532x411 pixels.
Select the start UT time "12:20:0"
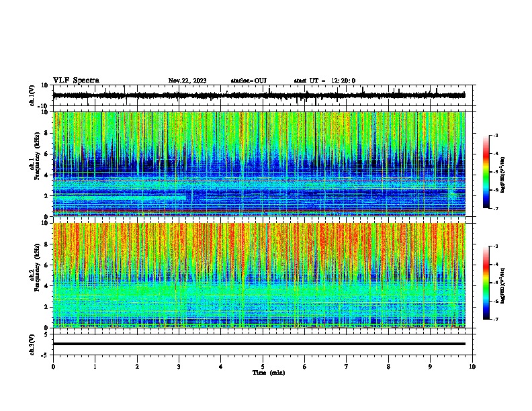click(x=343, y=81)
